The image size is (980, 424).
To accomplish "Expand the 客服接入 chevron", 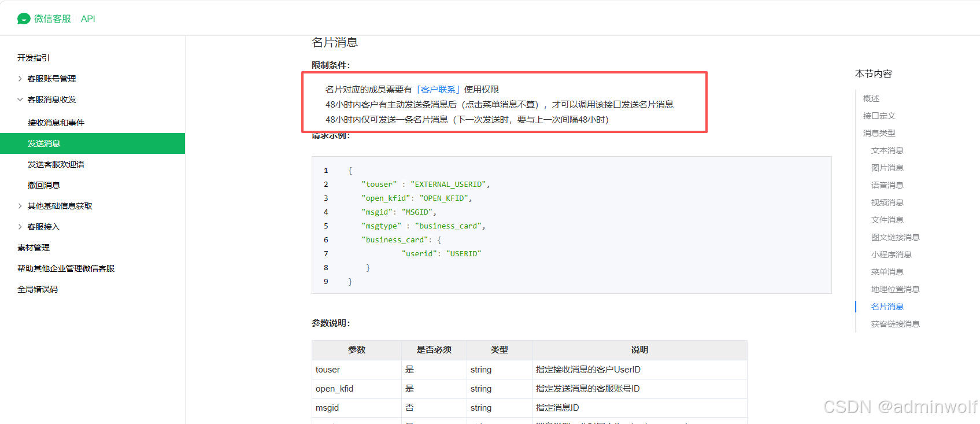I will (20, 227).
